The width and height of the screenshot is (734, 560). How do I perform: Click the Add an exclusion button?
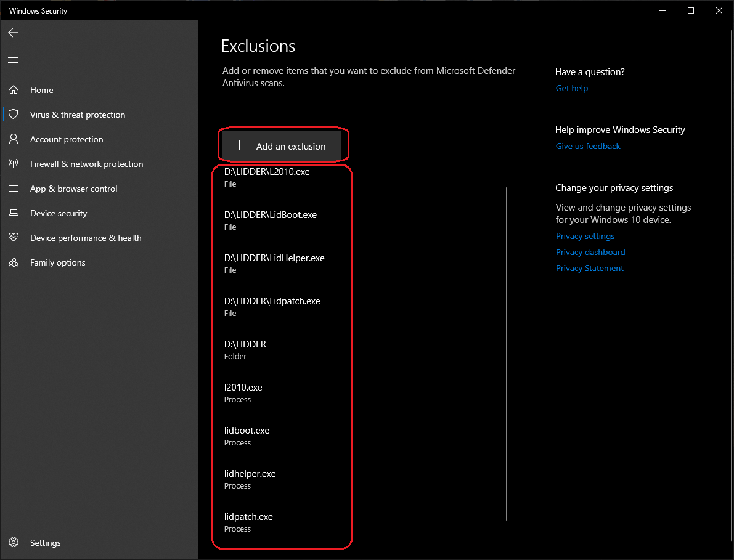(x=281, y=146)
